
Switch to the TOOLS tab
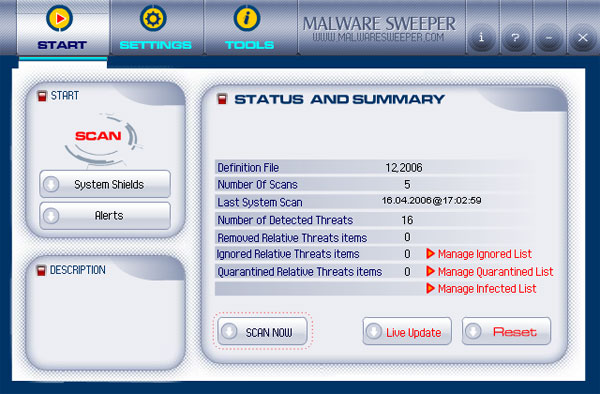click(x=249, y=45)
